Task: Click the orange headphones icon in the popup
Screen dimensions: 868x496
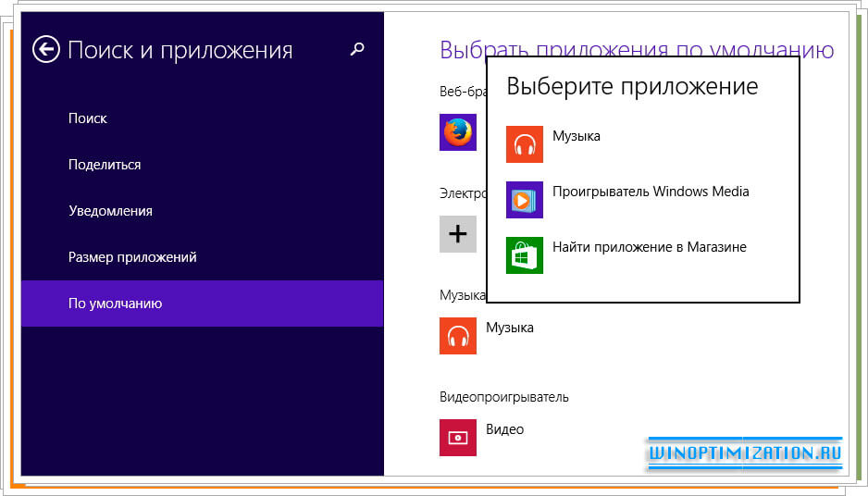Action: (x=525, y=144)
